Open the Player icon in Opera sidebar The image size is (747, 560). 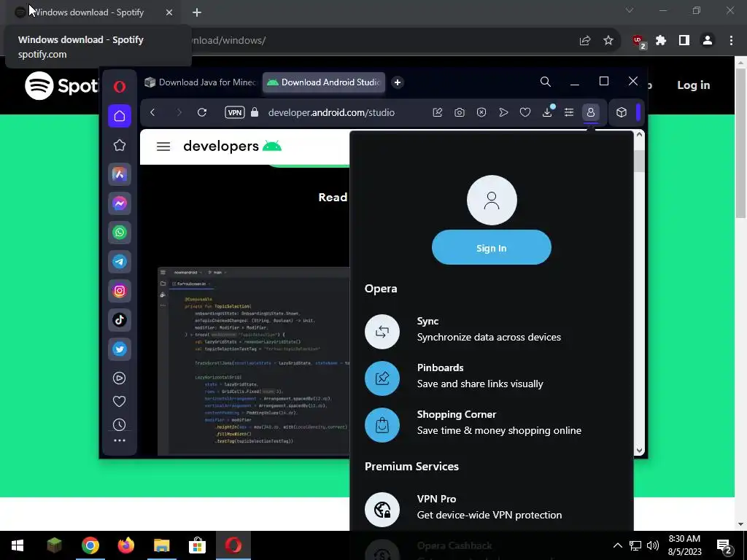pyautogui.click(x=119, y=378)
